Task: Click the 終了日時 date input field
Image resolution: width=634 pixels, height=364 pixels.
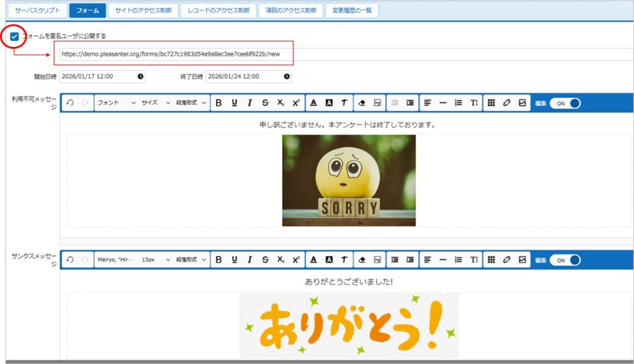Action: [x=243, y=77]
